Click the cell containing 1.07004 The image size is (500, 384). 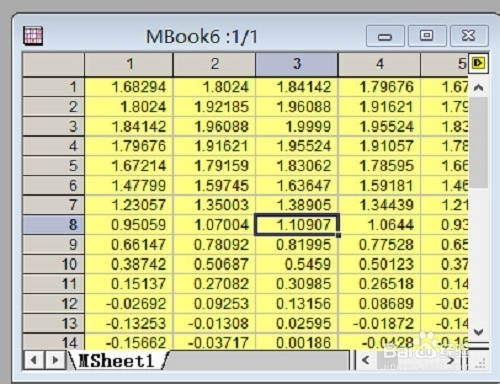pos(214,225)
